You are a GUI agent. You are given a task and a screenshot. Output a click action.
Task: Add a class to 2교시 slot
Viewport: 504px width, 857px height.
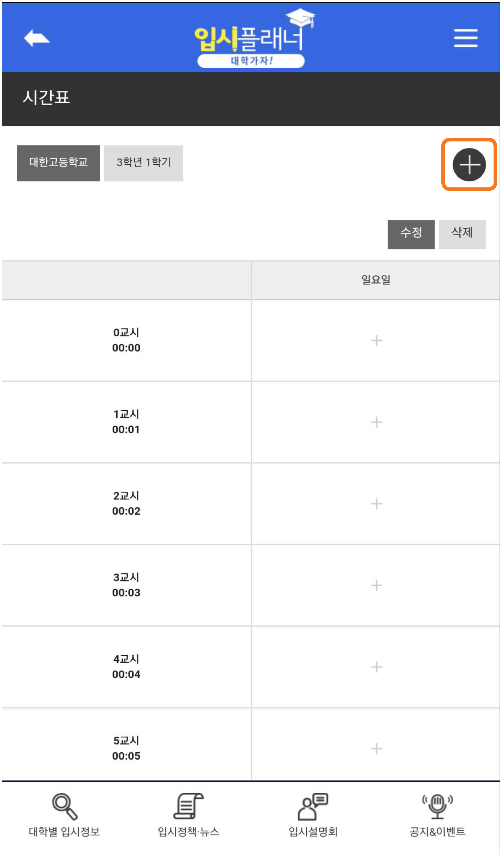[x=377, y=504]
